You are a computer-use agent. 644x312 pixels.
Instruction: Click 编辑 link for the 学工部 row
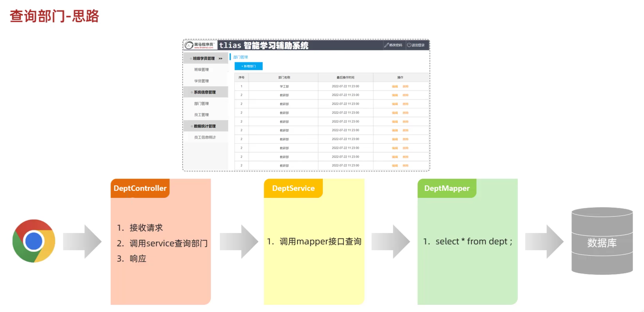click(x=395, y=86)
